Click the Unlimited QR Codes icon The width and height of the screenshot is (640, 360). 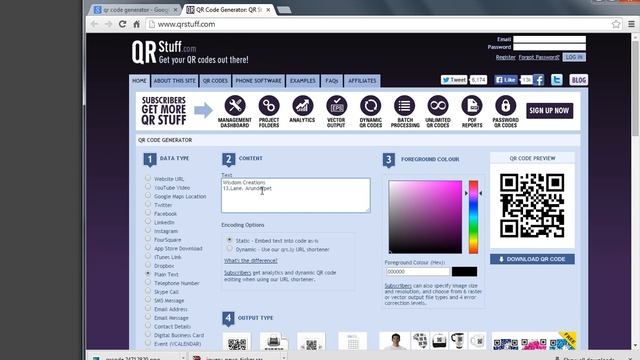click(x=438, y=106)
